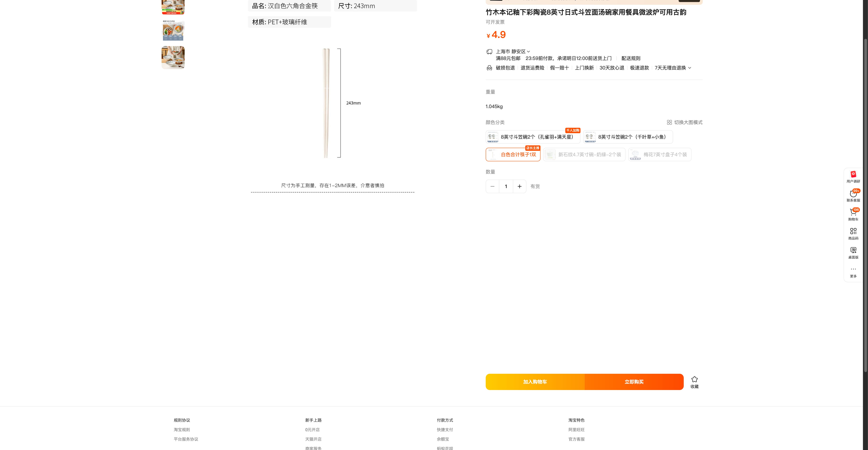868x450 pixels.
Task: Open 配送规则 delivery rules link
Action: point(631,58)
